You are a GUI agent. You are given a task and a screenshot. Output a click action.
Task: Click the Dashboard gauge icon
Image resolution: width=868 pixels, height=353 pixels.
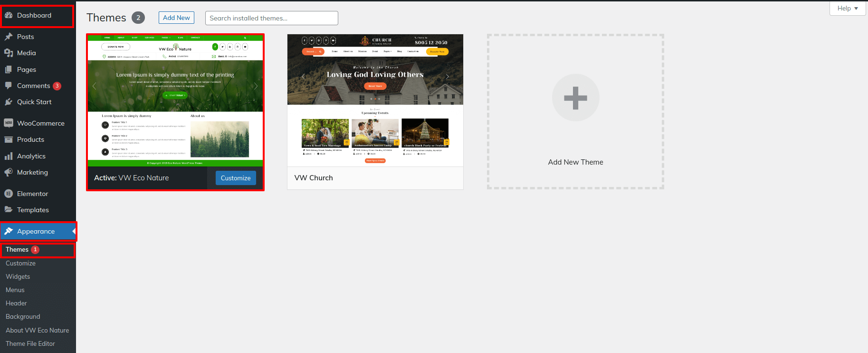9,15
